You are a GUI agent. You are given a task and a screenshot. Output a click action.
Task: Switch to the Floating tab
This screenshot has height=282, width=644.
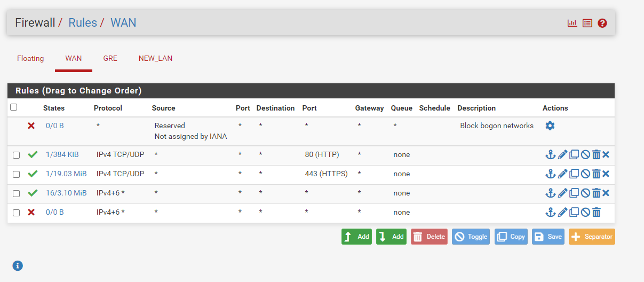coord(30,58)
